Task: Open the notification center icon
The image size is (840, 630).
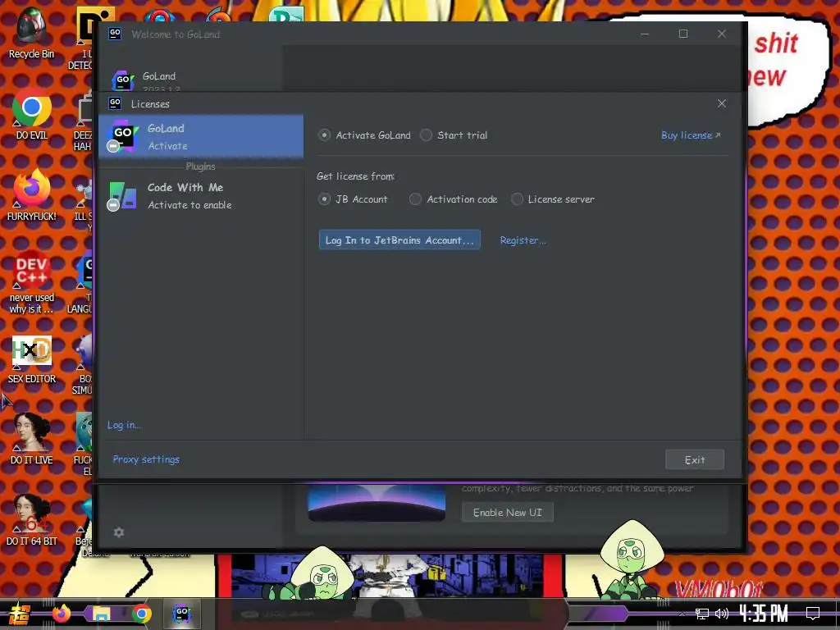Action: pyautogui.click(x=813, y=614)
